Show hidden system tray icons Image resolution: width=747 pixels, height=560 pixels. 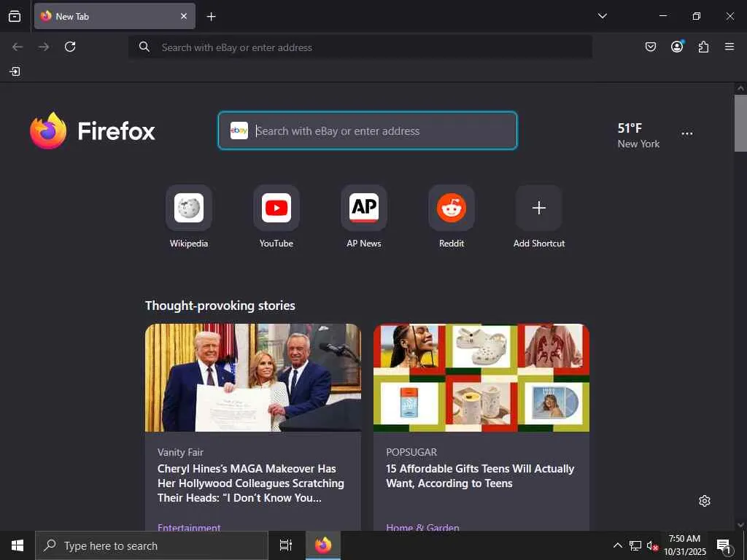coord(617,545)
